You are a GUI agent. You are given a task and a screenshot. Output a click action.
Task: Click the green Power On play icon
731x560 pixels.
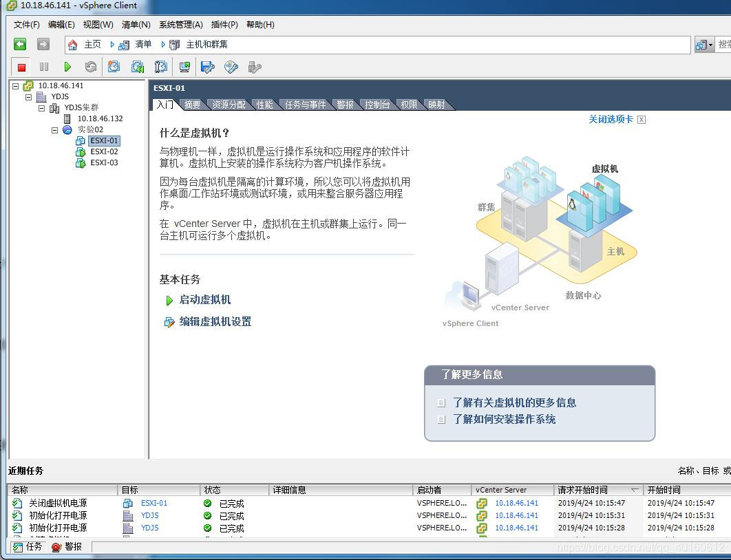click(67, 67)
